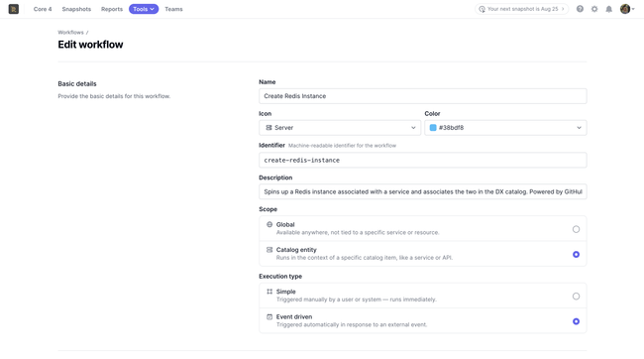Select the Simple execution radio button
Viewport: 644px width, 359px height.
(x=576, y=297)
